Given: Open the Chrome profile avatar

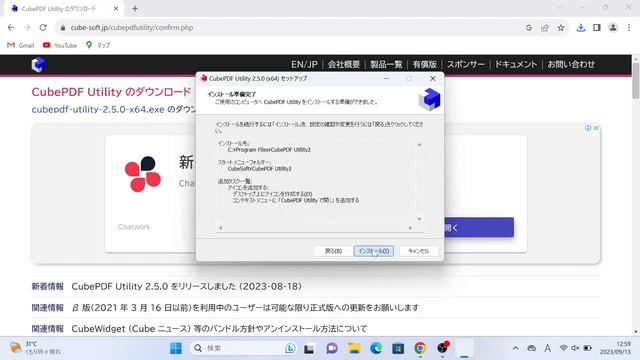Looking at the screenshot, I should (x=613, y=28).
